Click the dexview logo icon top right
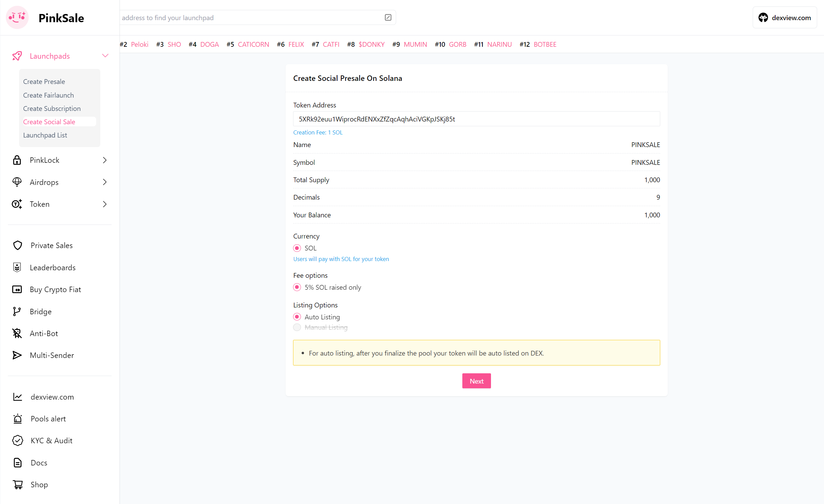Viewport: 824px width, 504px height. tap(763, 17)
